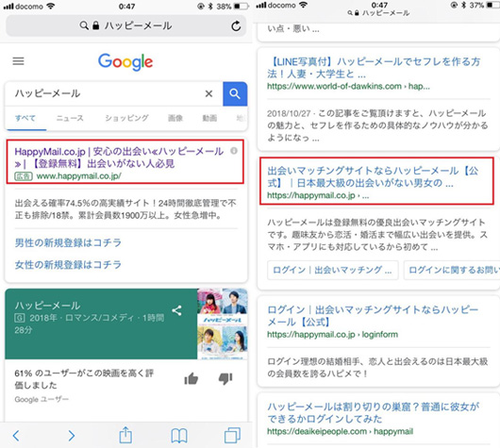
Task: Open 【LINE写真付】ハッピーメールでセフレ result
Action: pos(374,68)
